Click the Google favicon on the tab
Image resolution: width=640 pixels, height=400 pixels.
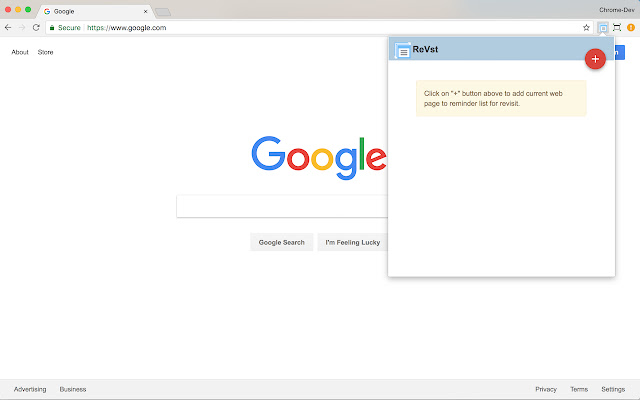[x=47, y=11]
